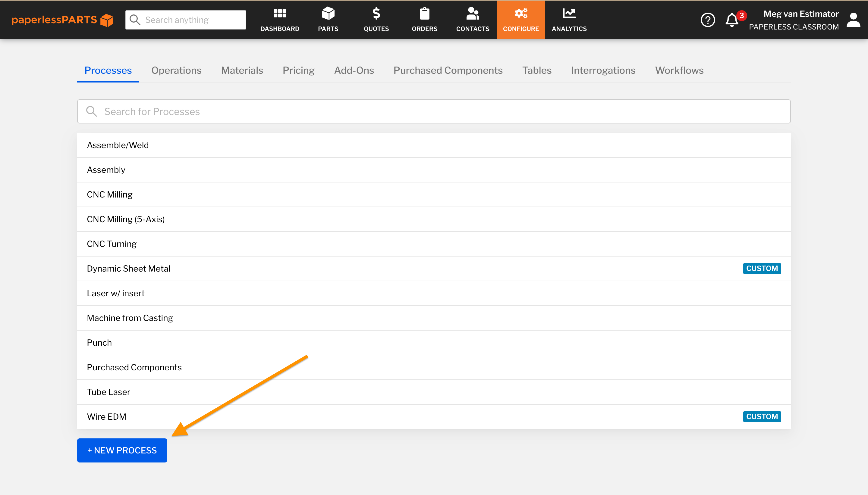Open Contacts using the person icon
This screenshot has width=868, height=495.
click(x=472, y=20)
